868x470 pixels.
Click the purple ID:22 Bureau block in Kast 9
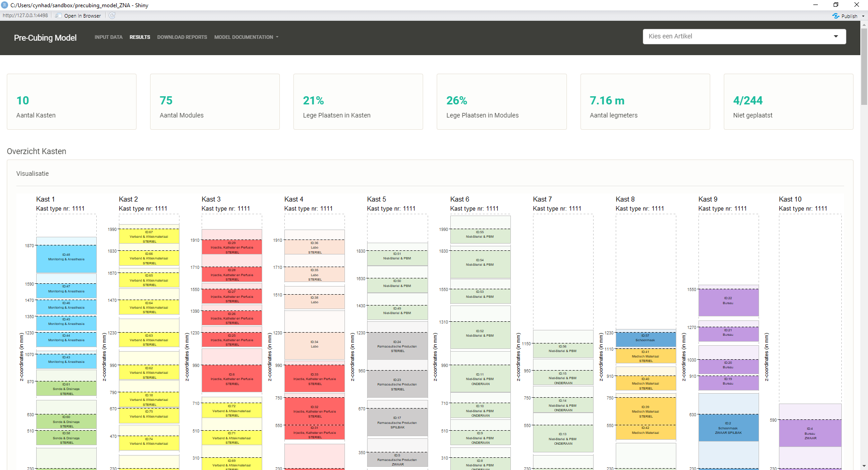(728, 302)
